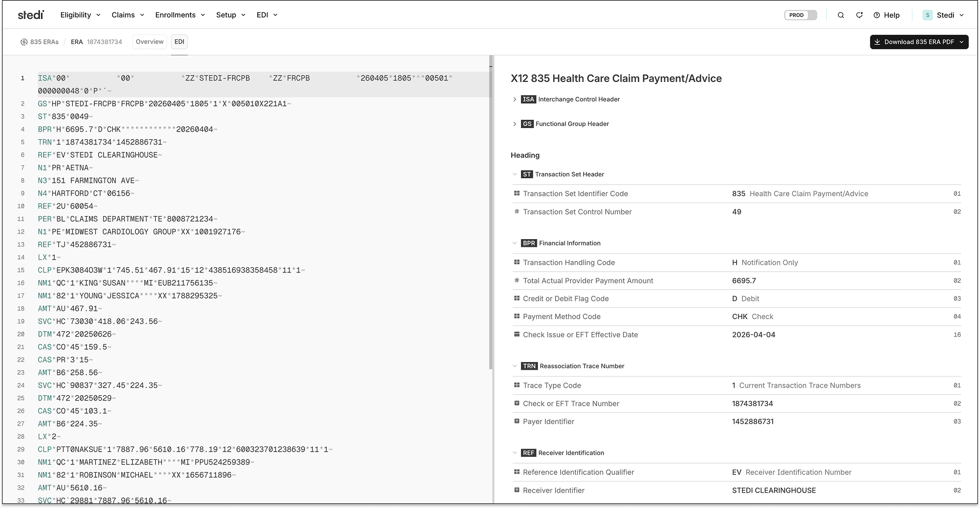Switch to the Overview tab
The image size is (980, 508).
click(x=150, y=42)
